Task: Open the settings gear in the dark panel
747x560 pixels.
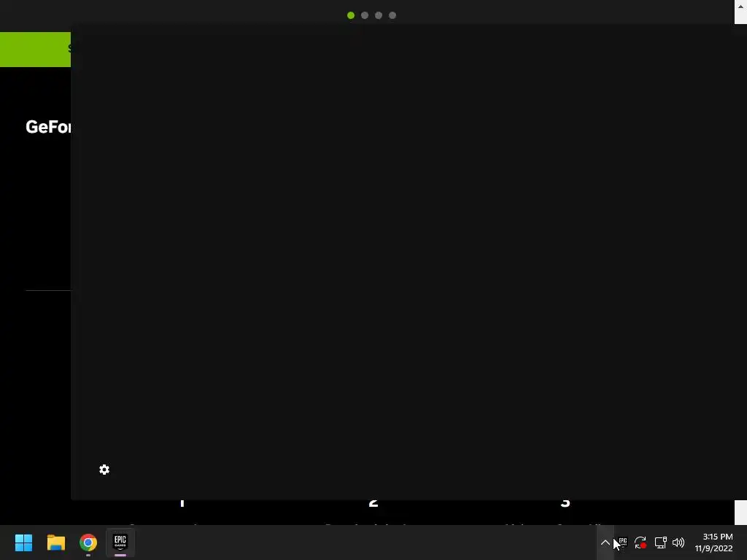Action: (x=104, y=470)
